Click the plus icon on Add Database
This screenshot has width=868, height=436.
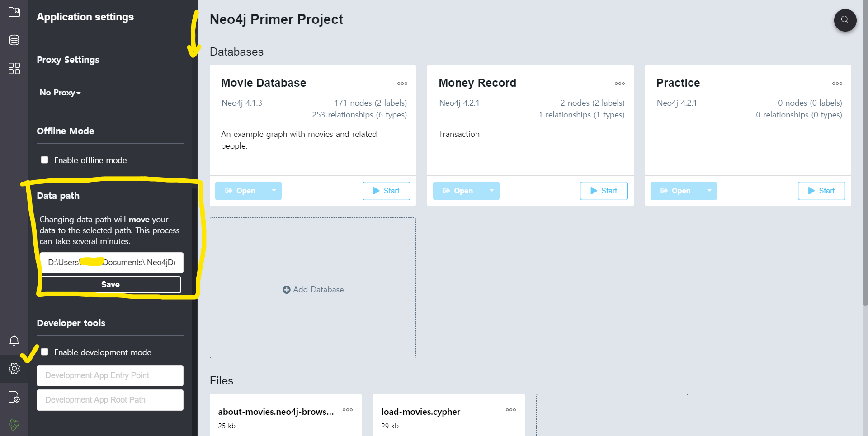point(287,290)
